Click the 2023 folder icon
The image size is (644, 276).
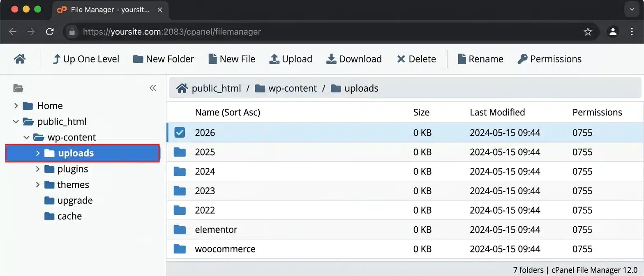[180, 191]
